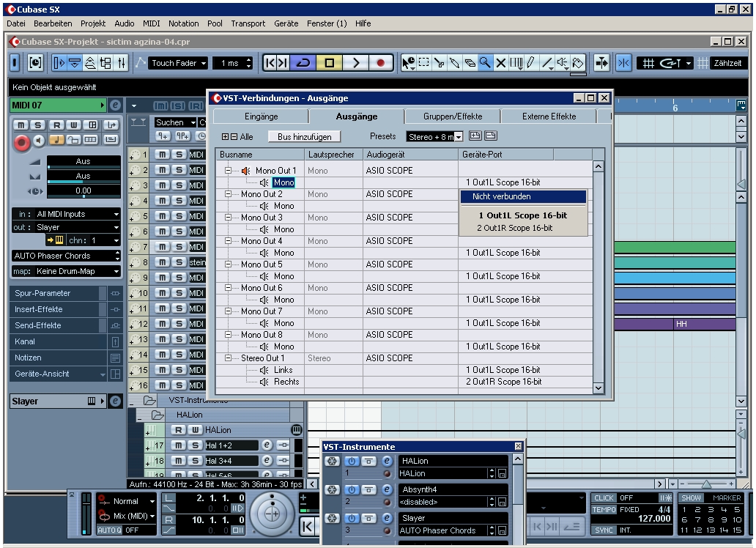Open edit channel settings for MIDI 07
This screenshot has height=548, width=756.
coord(115,105)
